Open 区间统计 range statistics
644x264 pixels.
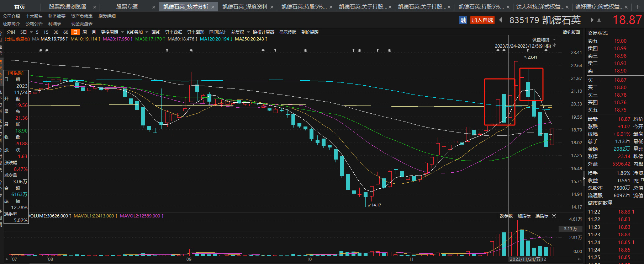click(x=218, y=32)
